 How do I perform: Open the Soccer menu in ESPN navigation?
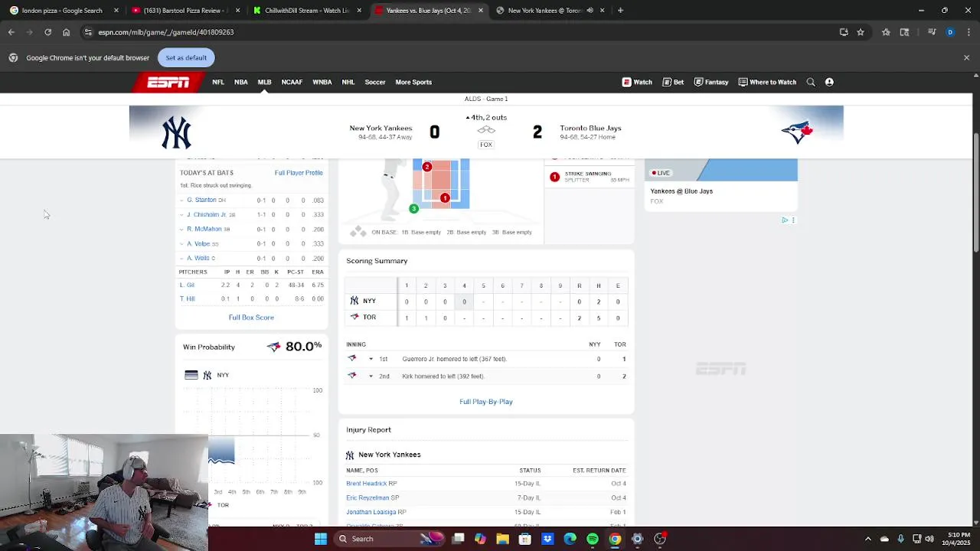pyautogui.click(x=375, y=82)
